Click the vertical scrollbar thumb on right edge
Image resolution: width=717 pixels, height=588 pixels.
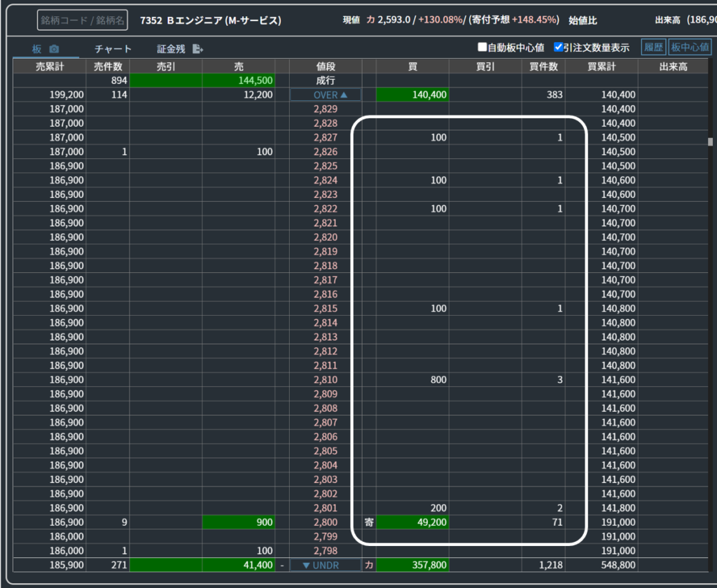(710, 142)
